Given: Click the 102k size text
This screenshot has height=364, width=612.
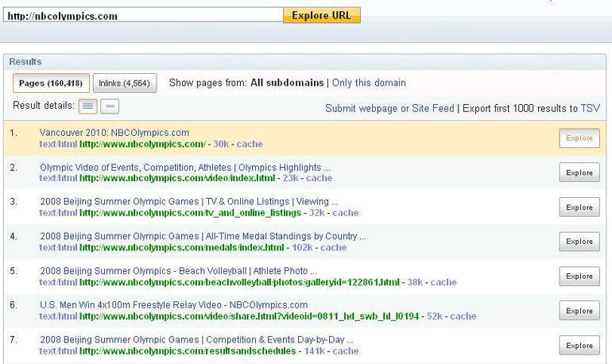Looking at the screenshot, I should point(303,248).
